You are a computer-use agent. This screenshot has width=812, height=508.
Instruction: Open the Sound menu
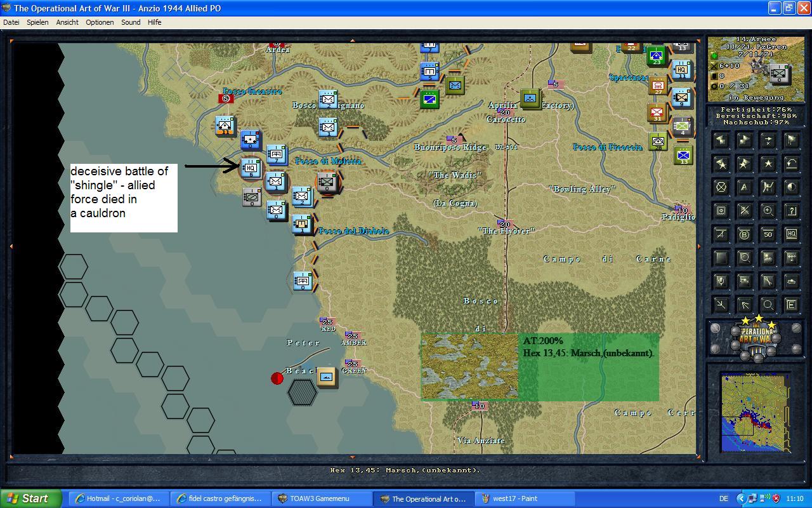click(x=131, y=22)
